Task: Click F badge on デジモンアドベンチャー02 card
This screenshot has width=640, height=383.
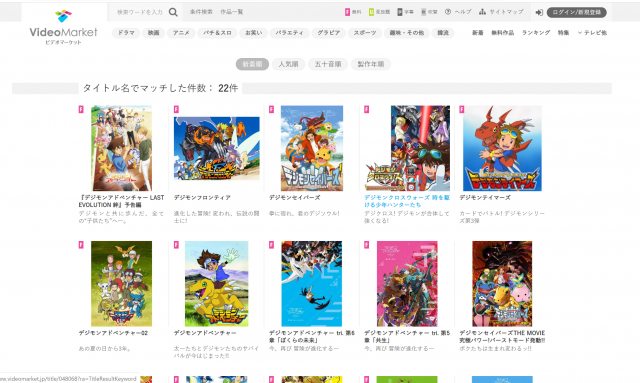Action: 81,245
